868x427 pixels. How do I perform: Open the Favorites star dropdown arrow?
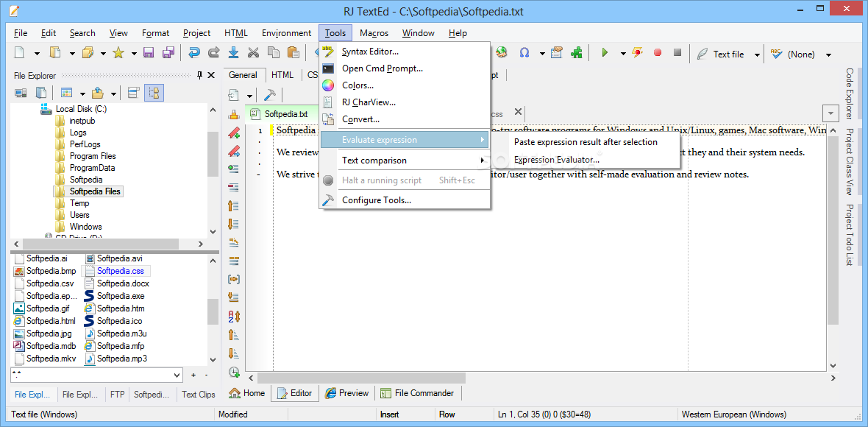tap(134, 54)
